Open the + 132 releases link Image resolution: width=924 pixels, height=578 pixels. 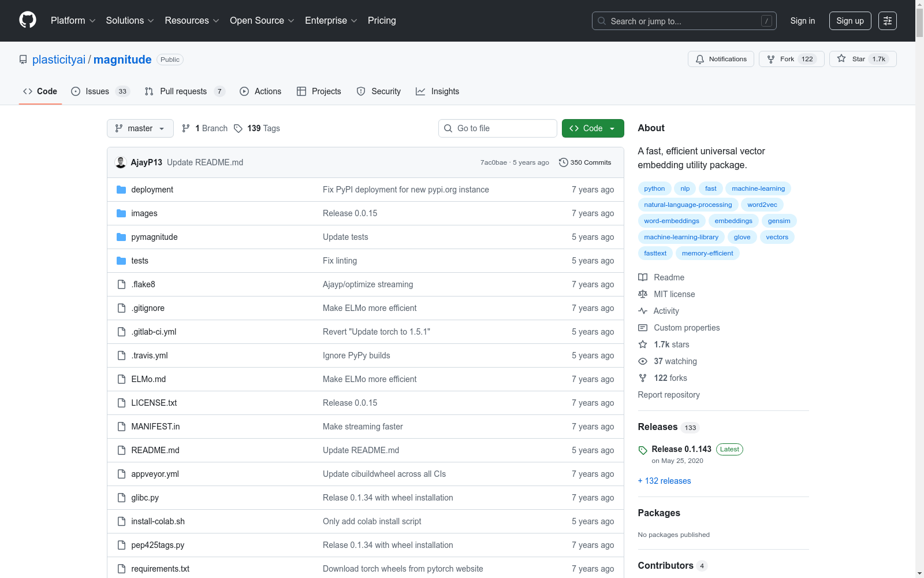664,481
